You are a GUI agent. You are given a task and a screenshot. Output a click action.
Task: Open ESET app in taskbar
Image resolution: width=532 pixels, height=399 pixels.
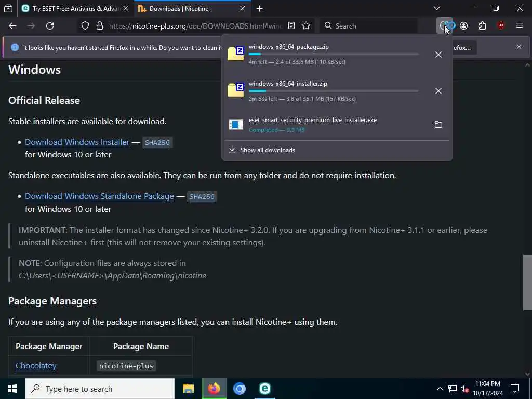point(264,389)
